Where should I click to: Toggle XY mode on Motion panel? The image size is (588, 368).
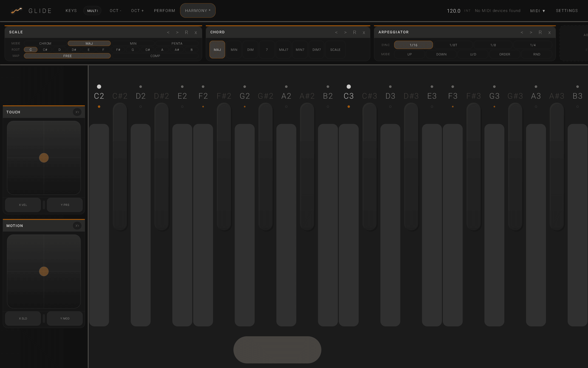(x=77, y=226)
